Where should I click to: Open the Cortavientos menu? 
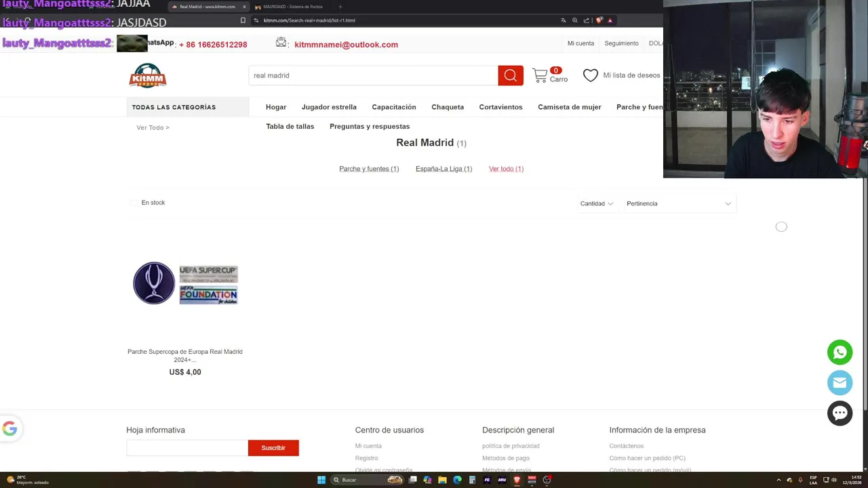(x=500, y=107)
